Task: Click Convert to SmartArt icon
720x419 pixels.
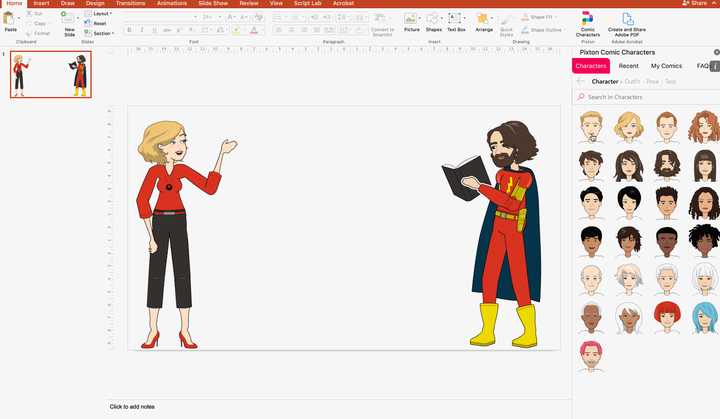Action: click(x=380, y=18)
